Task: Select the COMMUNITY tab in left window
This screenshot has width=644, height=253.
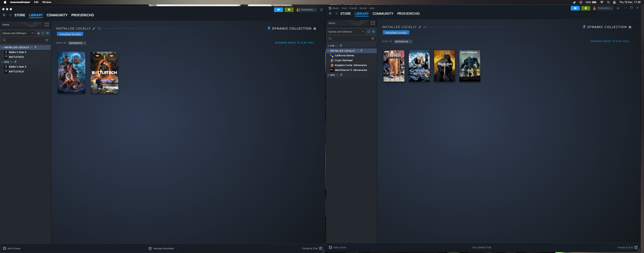Action: click(57, 15)
